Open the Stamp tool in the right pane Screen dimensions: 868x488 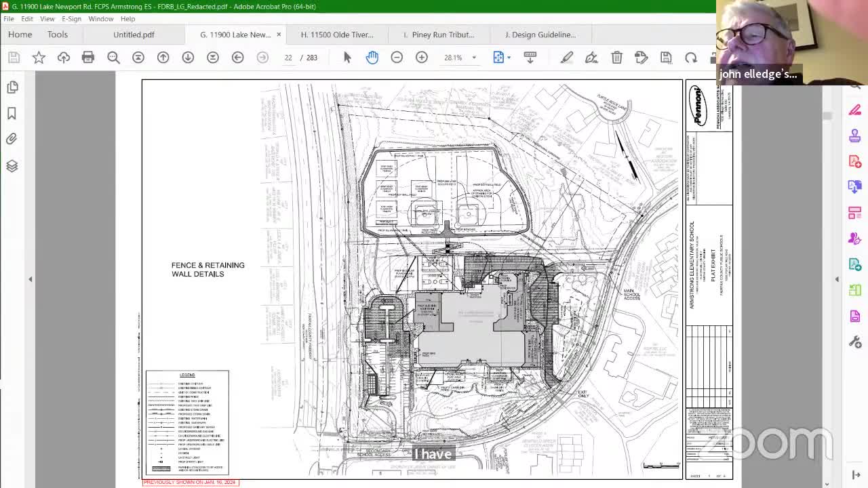coord(855,136)
